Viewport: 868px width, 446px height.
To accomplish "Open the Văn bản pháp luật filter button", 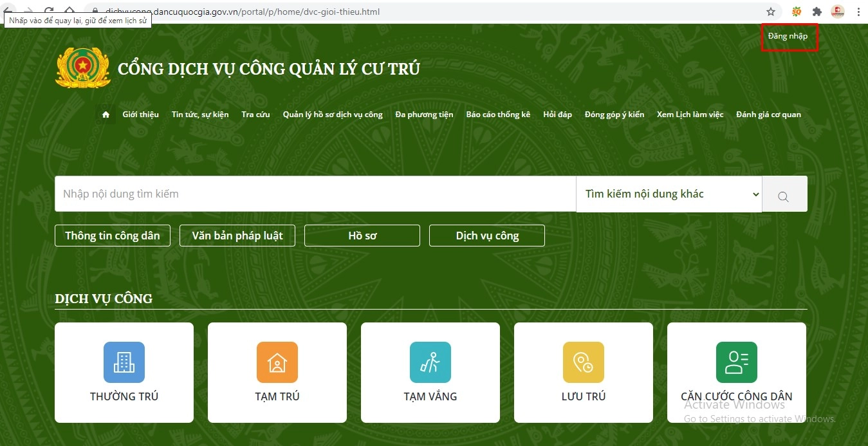I will click(x=237, y=236).
